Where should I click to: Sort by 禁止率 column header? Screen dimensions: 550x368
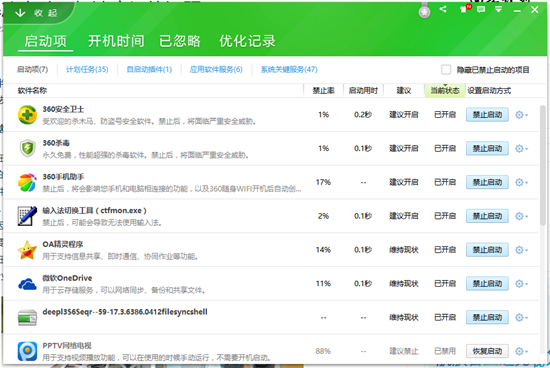click(323, 91)
